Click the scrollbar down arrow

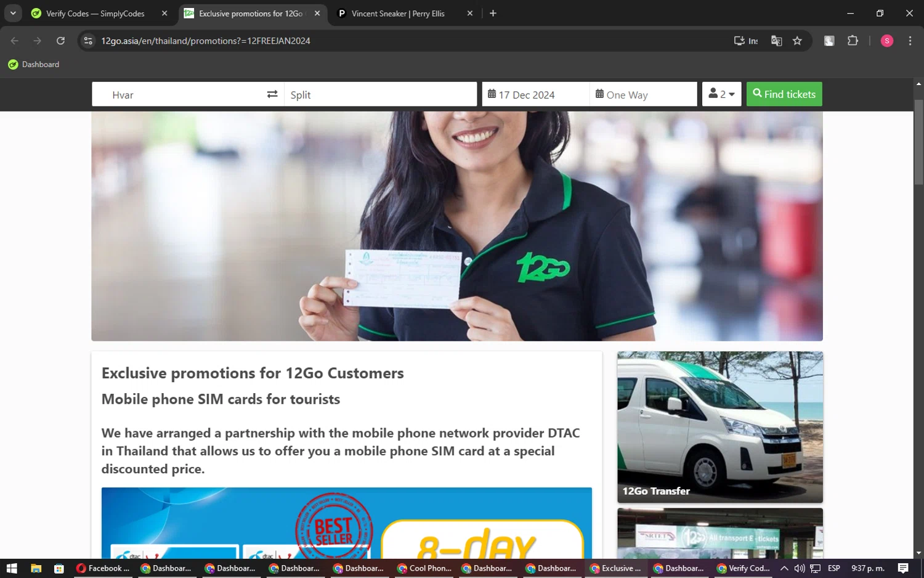[x=918, y=553]
